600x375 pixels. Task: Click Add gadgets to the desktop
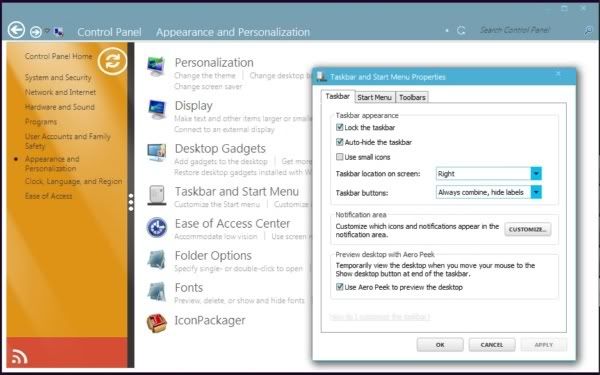221,161
